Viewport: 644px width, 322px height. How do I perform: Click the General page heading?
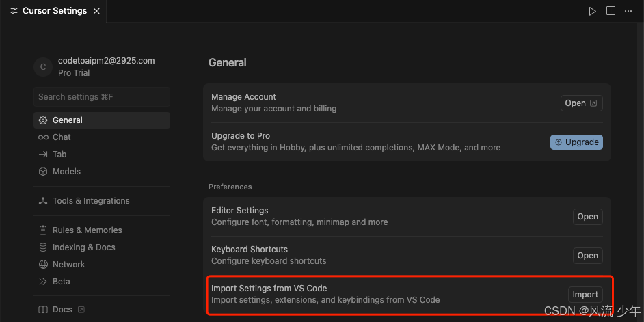pyautogui.click(x=228, y=63)
